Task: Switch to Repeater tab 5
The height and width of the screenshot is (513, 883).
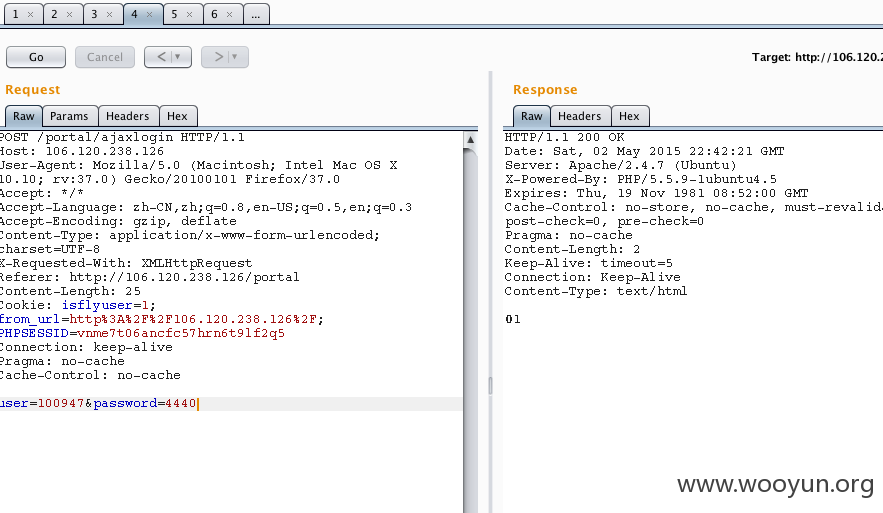Action: coord(174,14)
